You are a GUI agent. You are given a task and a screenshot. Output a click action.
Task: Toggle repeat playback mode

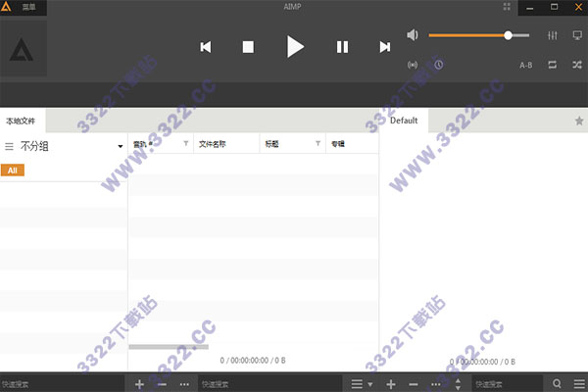point(553,65)
